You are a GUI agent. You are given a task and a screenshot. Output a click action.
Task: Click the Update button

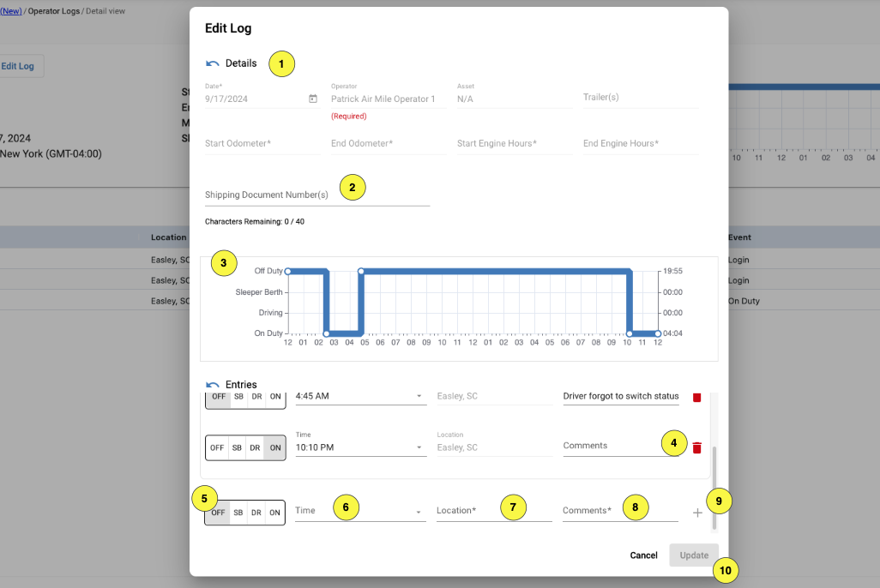point(694,555)
